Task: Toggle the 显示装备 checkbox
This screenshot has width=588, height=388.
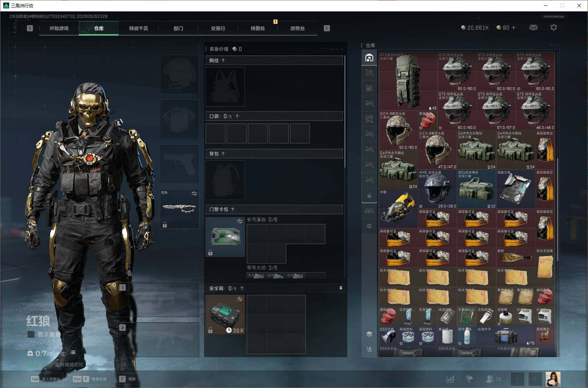Action: coord(31,334)
